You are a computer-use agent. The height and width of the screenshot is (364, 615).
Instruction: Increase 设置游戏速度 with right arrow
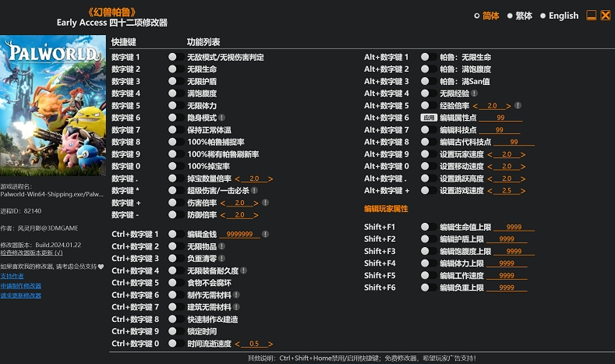pyautogui.click(x=523, y=191)
